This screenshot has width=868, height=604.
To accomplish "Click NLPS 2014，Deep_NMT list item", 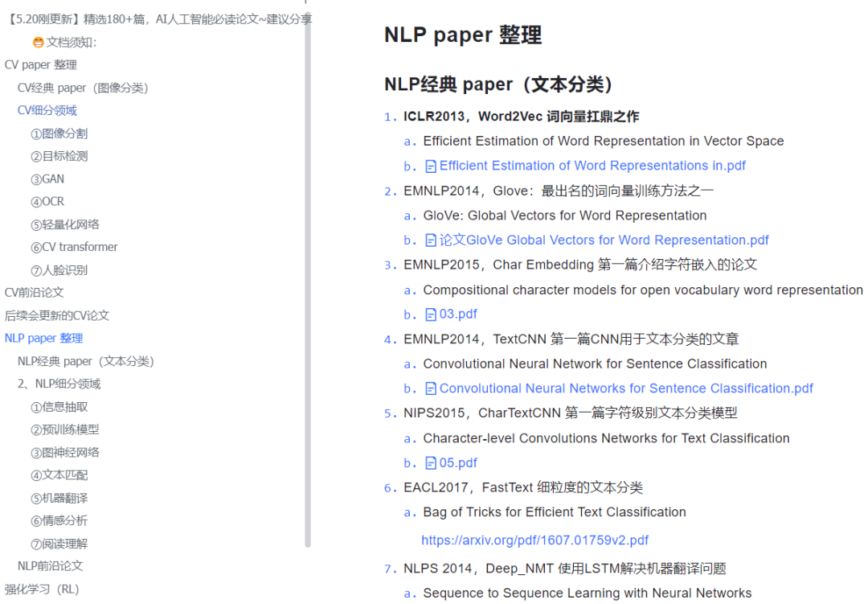I will [x=565, y=569].
